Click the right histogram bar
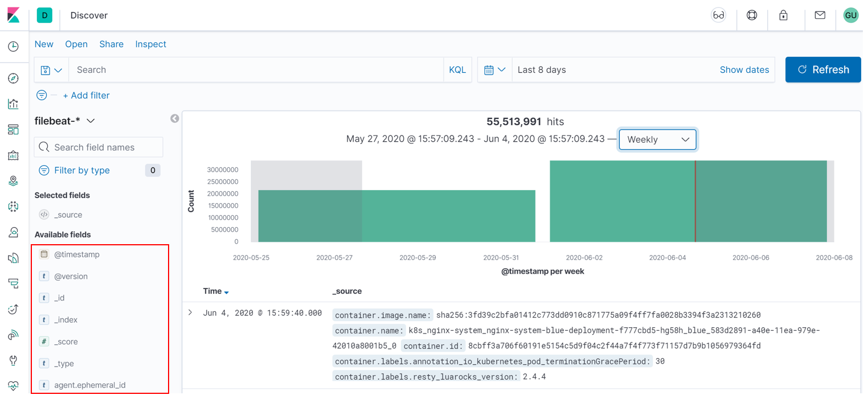This screenshot has width=868, height=399. coord(688,201)
